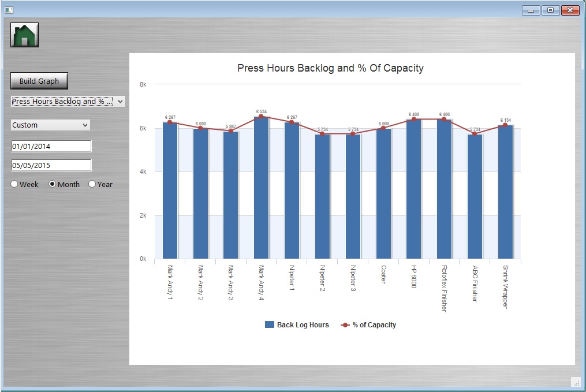Open the graph type dropdown

coord(68,102)
